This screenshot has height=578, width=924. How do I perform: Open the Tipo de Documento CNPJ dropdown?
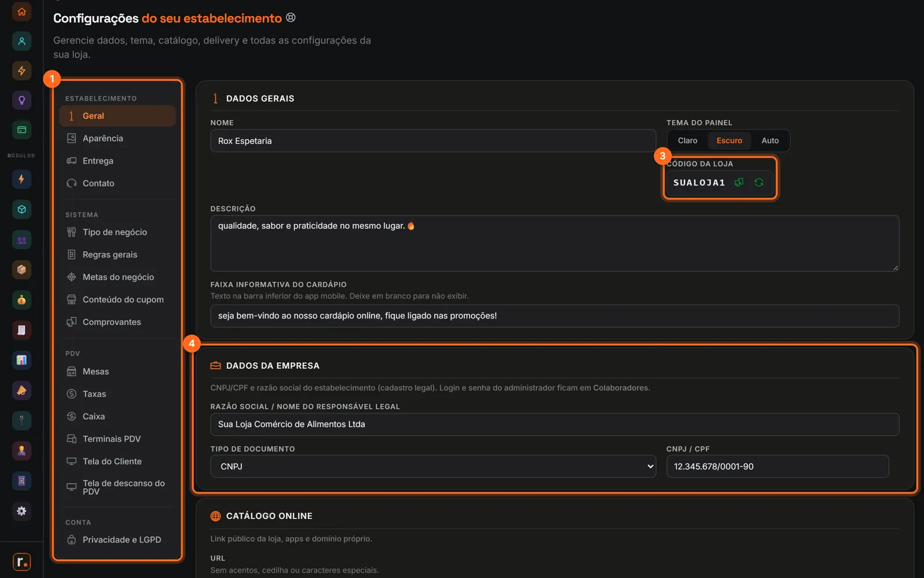point(433,466)
